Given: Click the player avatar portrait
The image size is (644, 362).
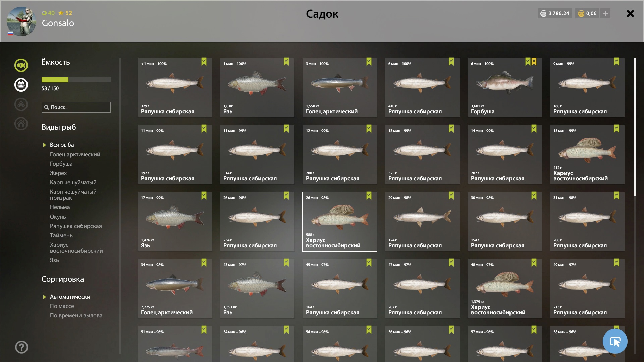Looking at the screenshot, I should tap(21, 21).
